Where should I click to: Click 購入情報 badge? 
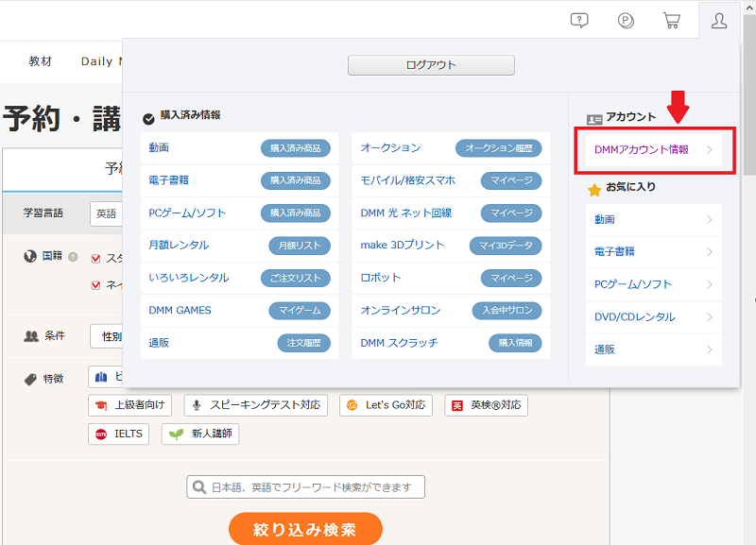(x=515, y=343)
